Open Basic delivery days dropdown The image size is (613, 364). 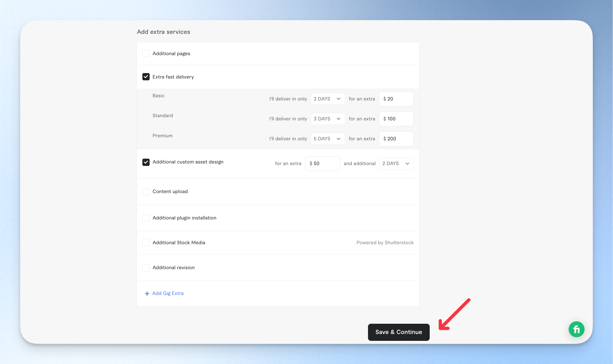[328, 99]
